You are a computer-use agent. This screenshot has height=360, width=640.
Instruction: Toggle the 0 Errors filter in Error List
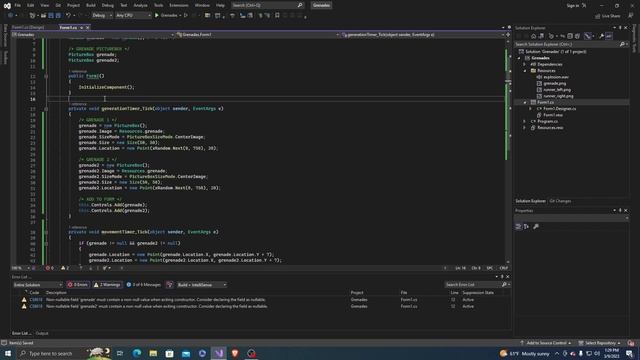[78, 284]
